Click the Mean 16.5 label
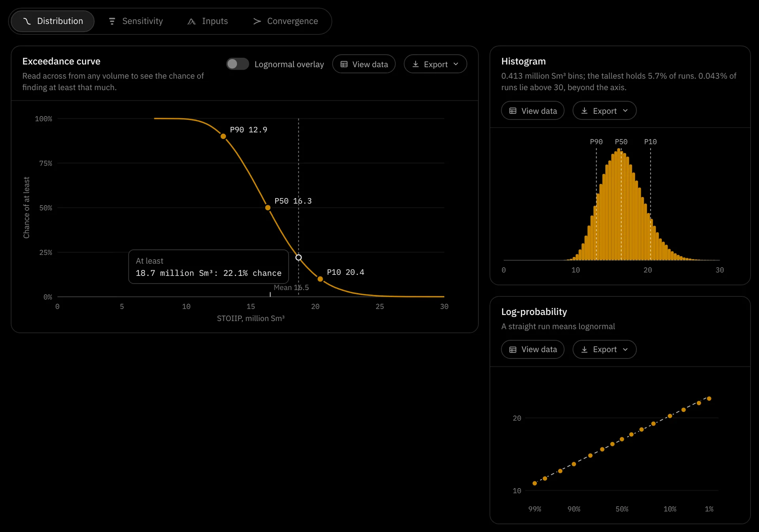This screenshot has height=532, width=759. point(291,288)
